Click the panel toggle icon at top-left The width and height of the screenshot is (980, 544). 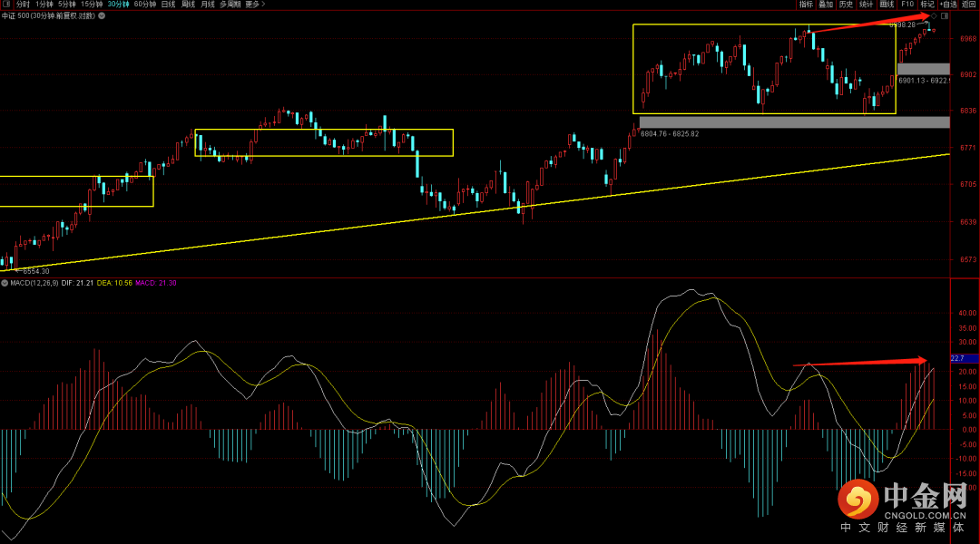(x=5, y=5)
